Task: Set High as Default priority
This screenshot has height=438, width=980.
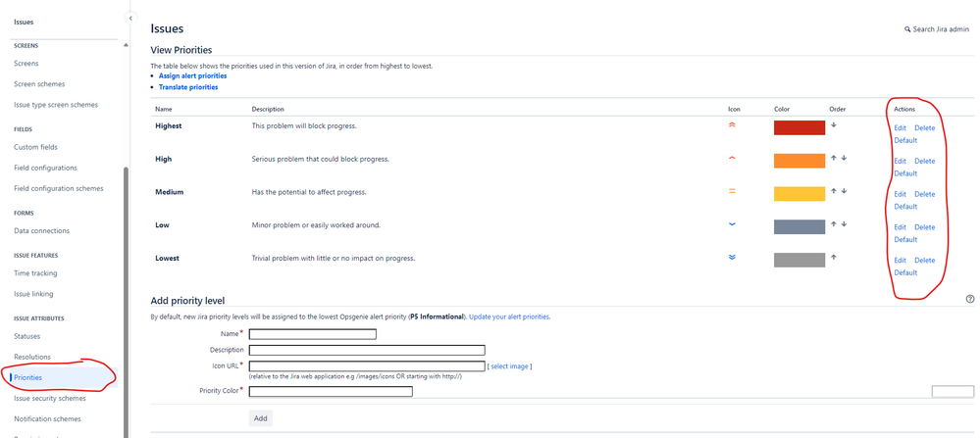Action: (x=905, y=173)
